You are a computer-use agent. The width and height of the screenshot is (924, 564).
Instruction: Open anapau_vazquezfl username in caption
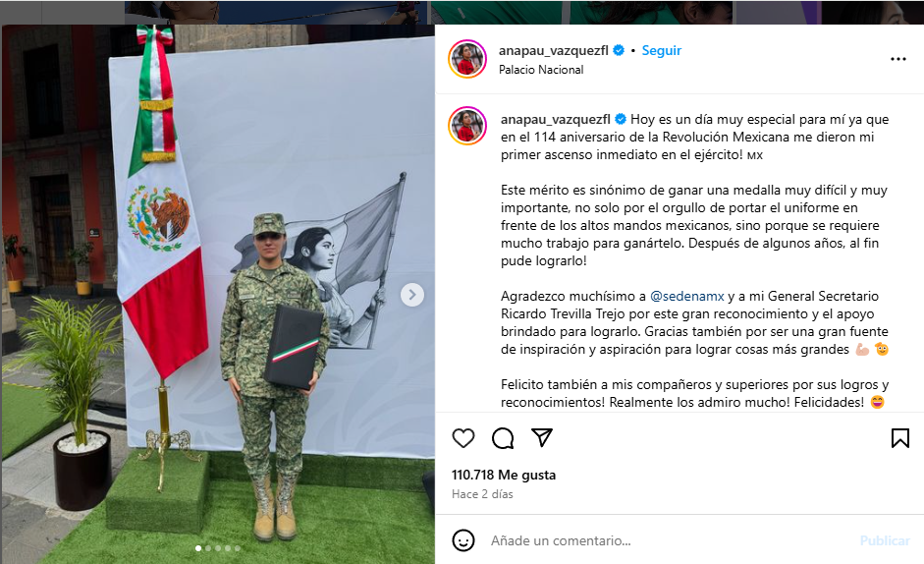tap(556, 119)
